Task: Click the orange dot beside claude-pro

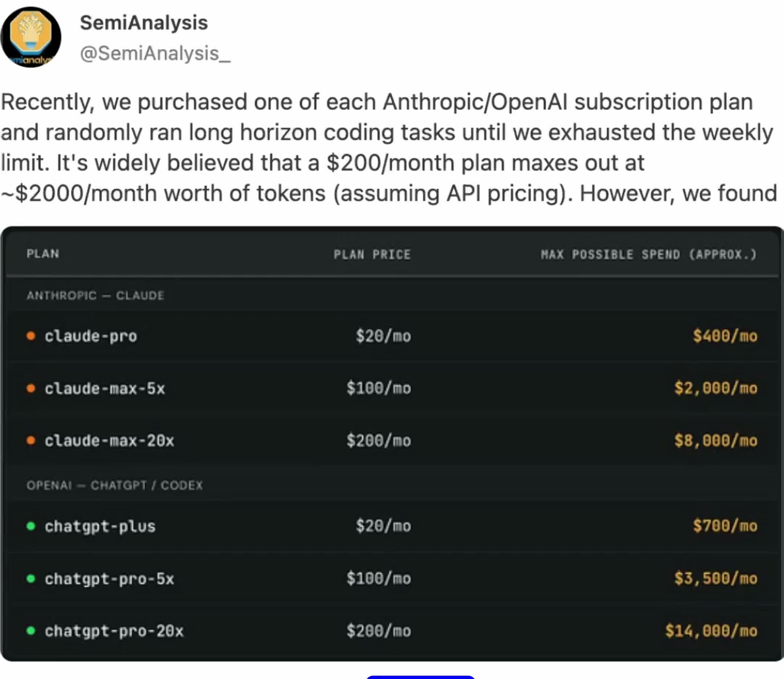Action: tap(31, 336)
